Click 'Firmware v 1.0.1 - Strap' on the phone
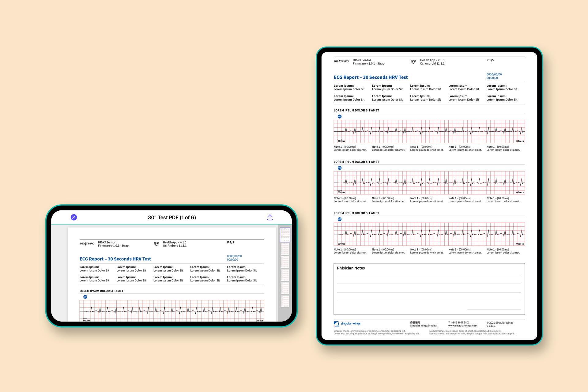This screenshot has width=588, height=392. [x=113, y=246]
